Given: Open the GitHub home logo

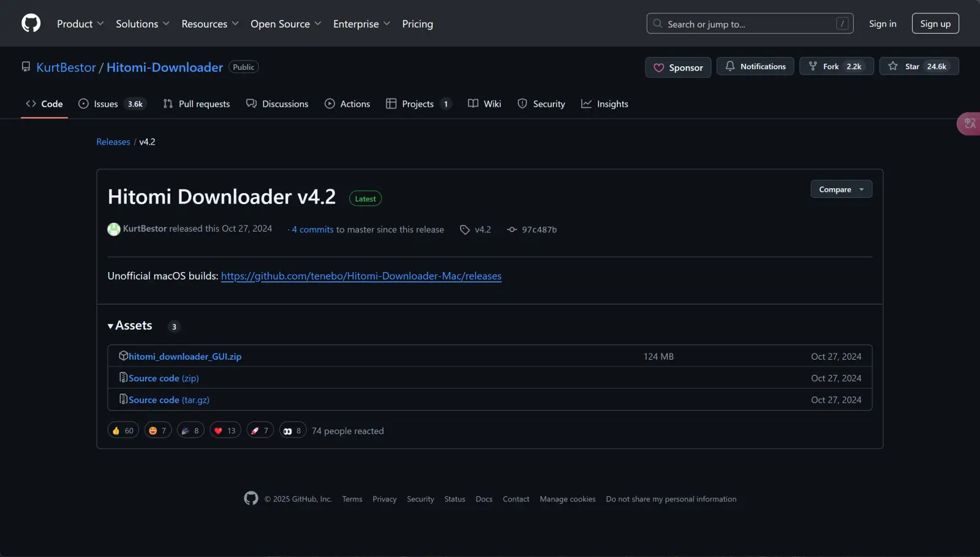Looking at the screenshot, I should tap(31, 23).
